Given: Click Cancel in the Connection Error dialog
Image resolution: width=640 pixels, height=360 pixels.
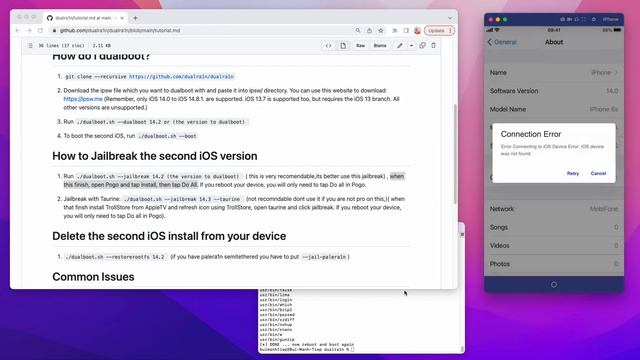Looking at the screenshot, I should click(x=598, y=173).
